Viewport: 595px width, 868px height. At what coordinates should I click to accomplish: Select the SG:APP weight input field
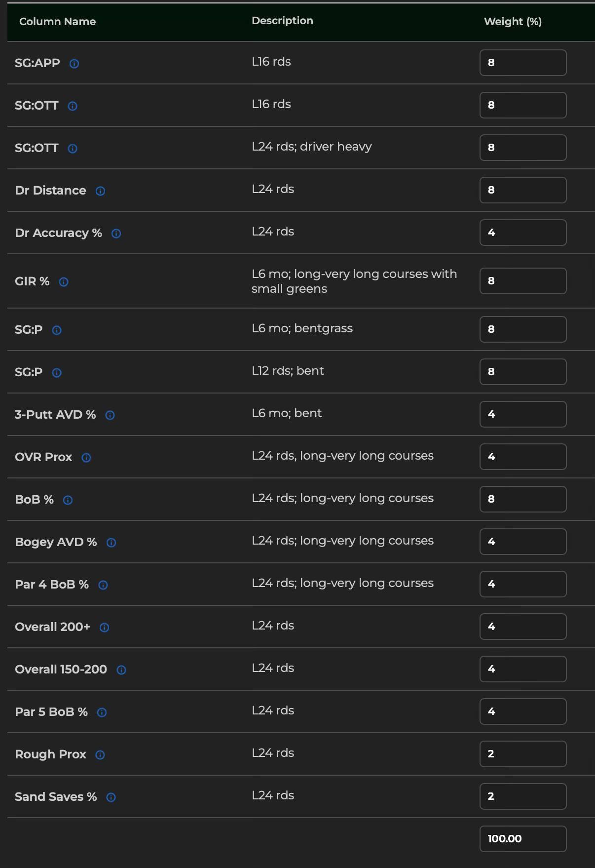point(523,63)
